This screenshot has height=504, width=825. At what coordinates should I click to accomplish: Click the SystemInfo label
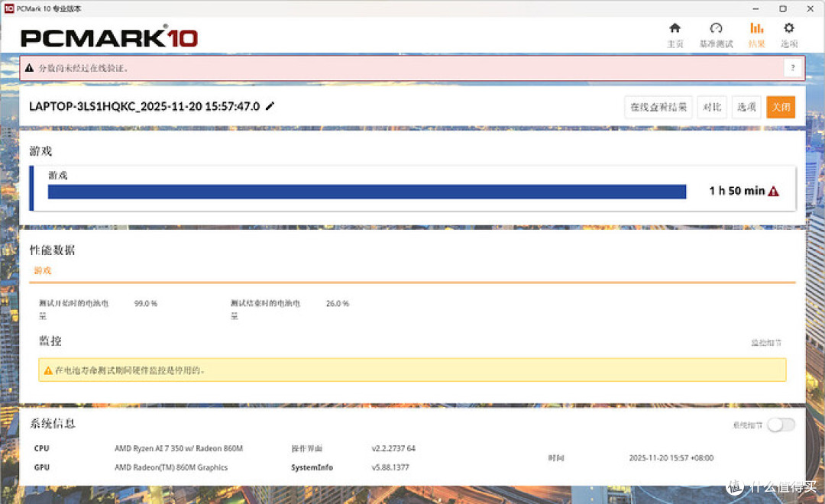[x=312, y=467]
